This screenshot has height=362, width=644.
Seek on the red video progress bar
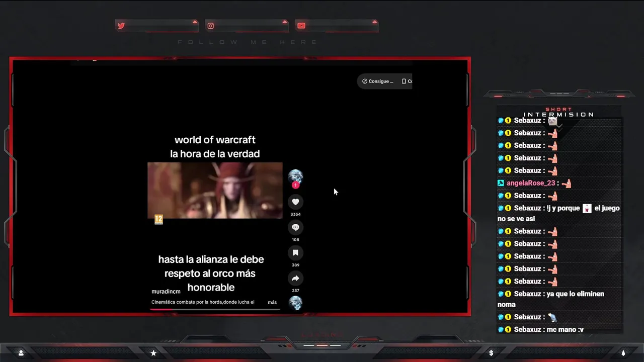215,309
